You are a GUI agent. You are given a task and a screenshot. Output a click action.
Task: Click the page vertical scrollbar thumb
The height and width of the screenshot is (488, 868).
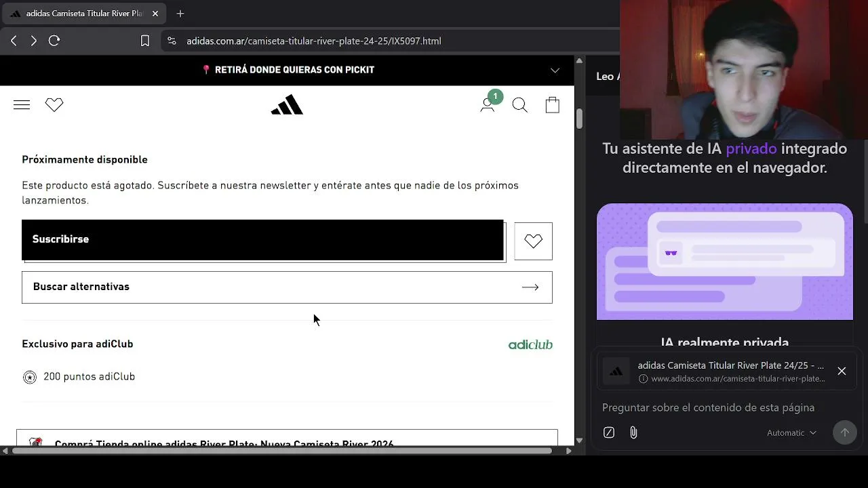point(579,117)
